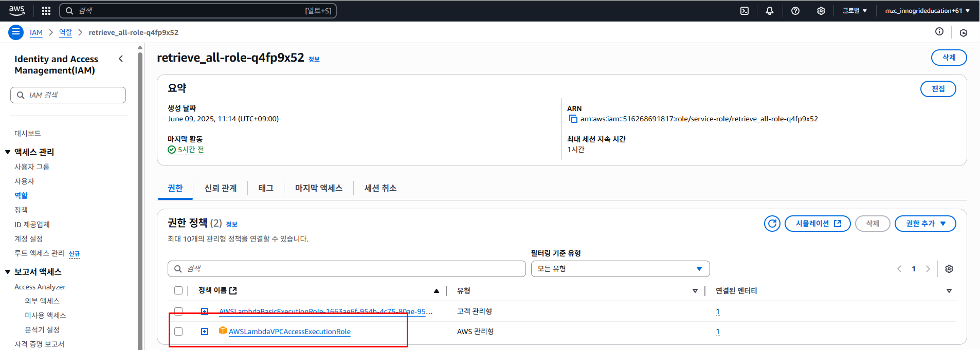The height and width of the screenshot is (350, 980).
Task: Click the 역할 breadcrumb link
Action: click(65, 32)
